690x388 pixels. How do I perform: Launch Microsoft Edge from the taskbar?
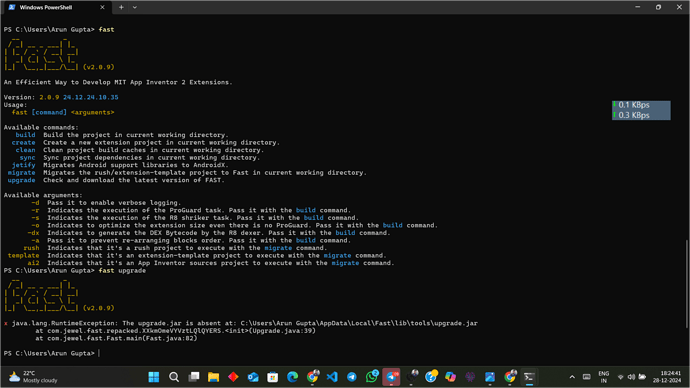click(x=293, y=377)
